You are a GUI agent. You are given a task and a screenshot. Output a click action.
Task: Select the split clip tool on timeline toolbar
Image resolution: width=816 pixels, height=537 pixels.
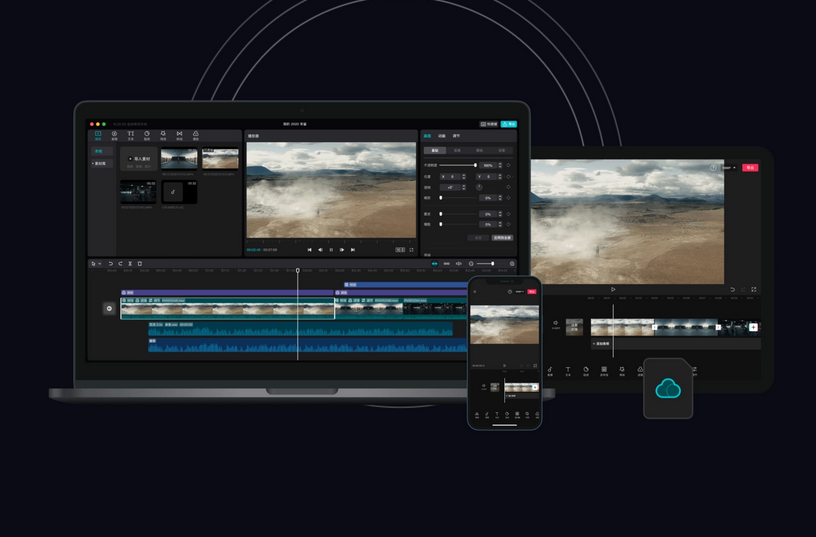[130, 264]
